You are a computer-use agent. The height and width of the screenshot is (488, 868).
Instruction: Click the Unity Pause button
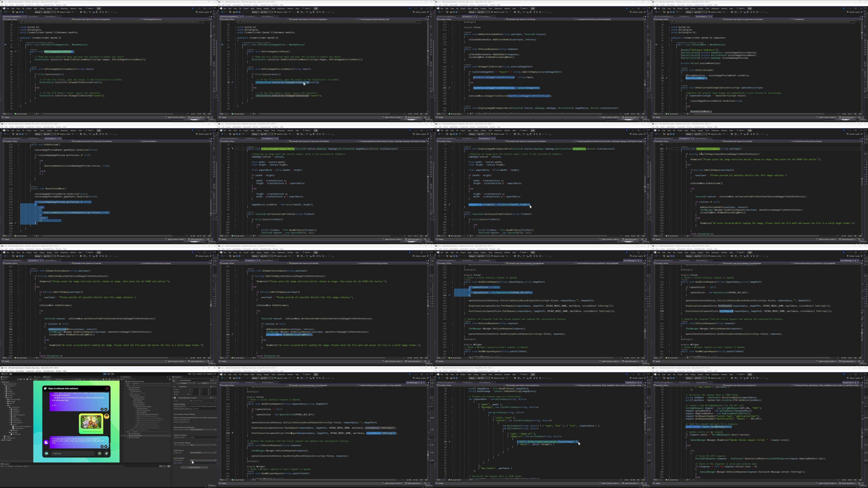point(109,374)
